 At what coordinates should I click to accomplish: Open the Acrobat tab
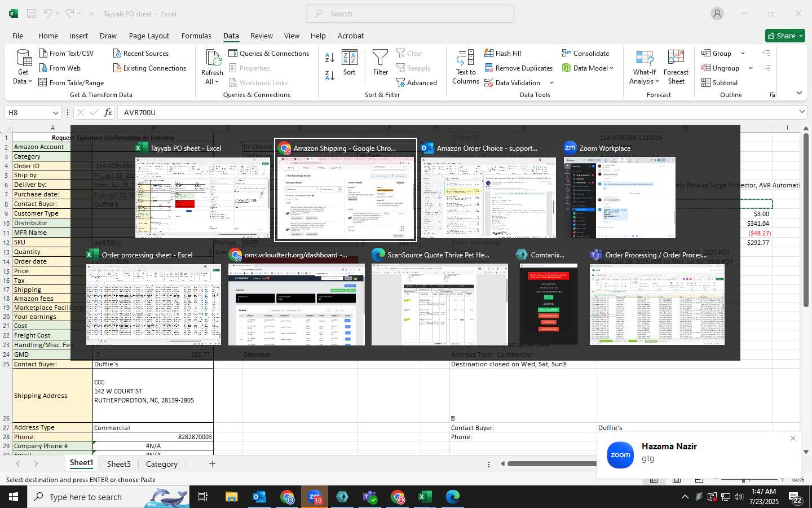click(x=351, y=36)
